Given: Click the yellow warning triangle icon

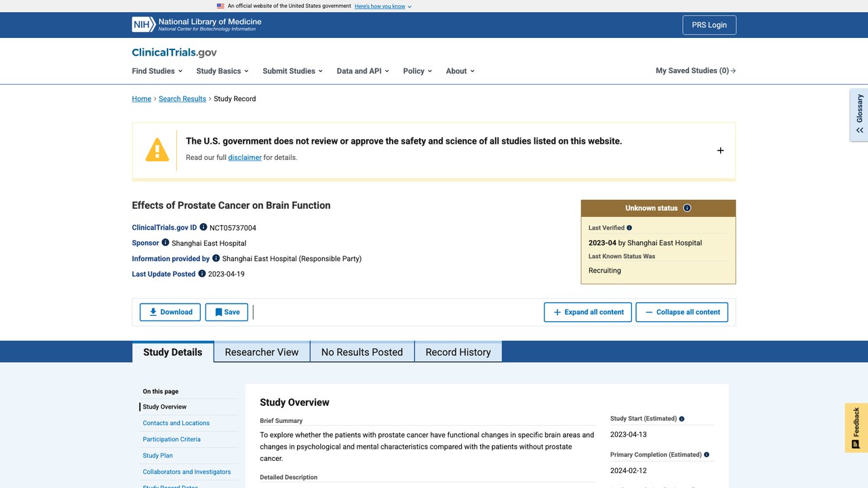Looking at the screenshot, I should [x=157, y=150].
